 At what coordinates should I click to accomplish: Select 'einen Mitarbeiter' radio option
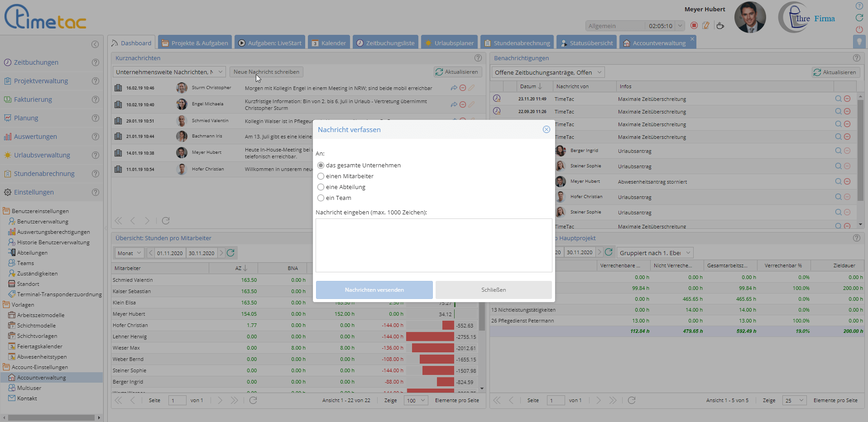(321, 176)
